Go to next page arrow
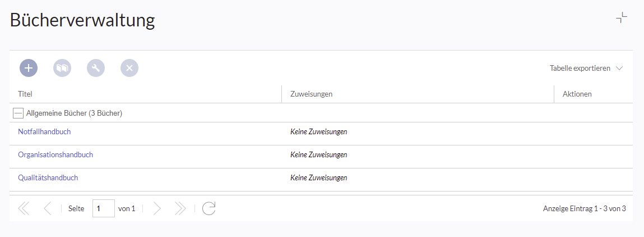This screenshot has width=644, height=237. [x=156, y=208]
